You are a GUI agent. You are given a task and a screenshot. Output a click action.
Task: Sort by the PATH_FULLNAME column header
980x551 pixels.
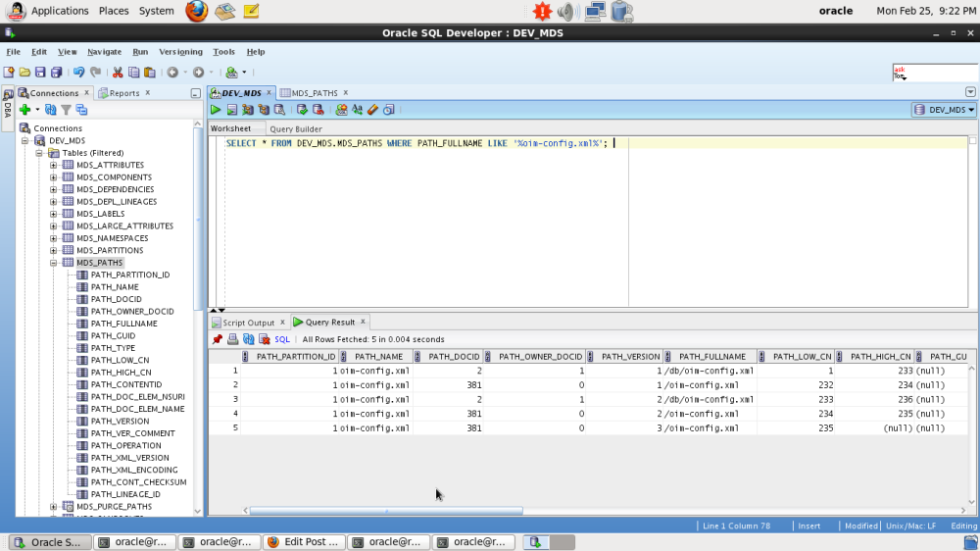[711, 357]
